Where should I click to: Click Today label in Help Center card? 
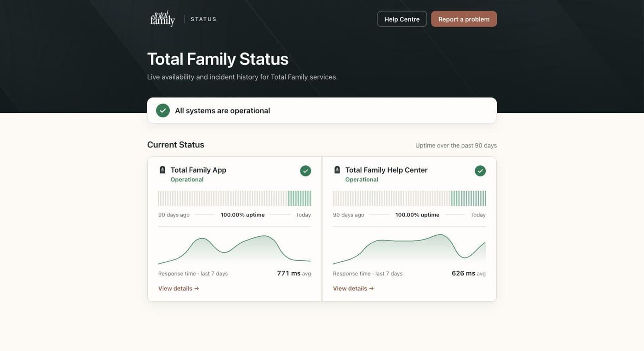click(x=478, y=215)
